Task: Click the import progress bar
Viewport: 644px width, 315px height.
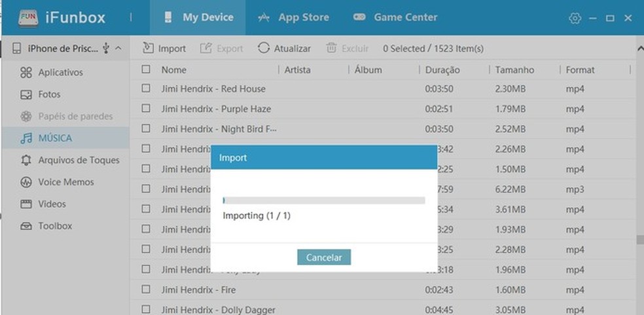Action: (x=324, y=200)
